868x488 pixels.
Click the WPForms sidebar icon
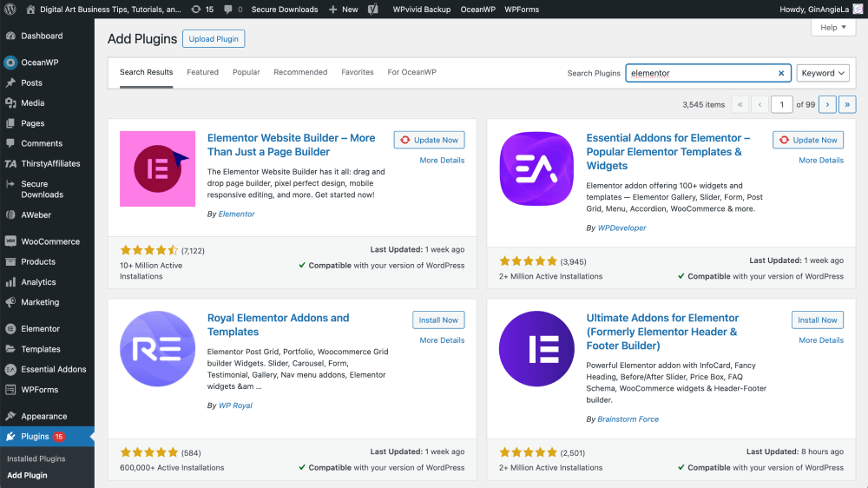(x=10, y=390)
